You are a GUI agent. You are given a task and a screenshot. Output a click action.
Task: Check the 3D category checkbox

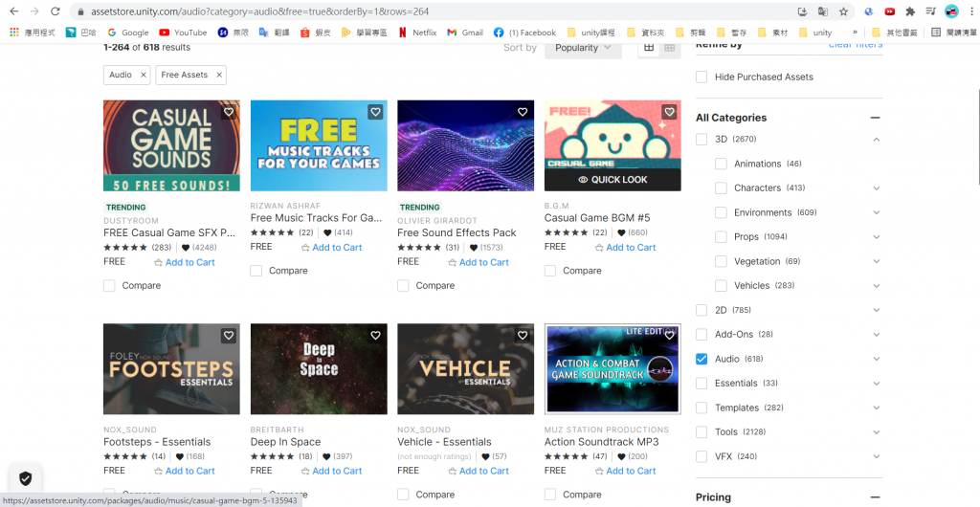702,140
